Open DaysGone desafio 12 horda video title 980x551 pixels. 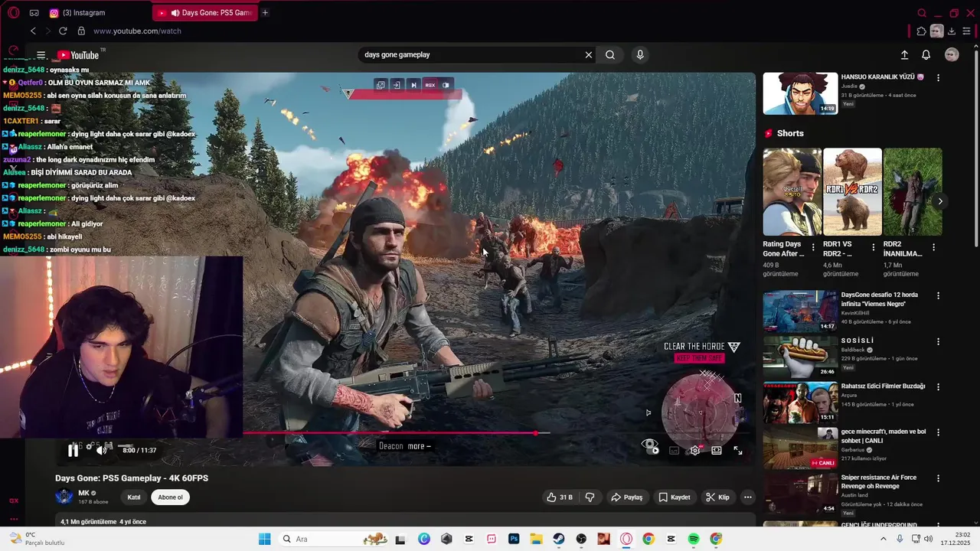879,299
